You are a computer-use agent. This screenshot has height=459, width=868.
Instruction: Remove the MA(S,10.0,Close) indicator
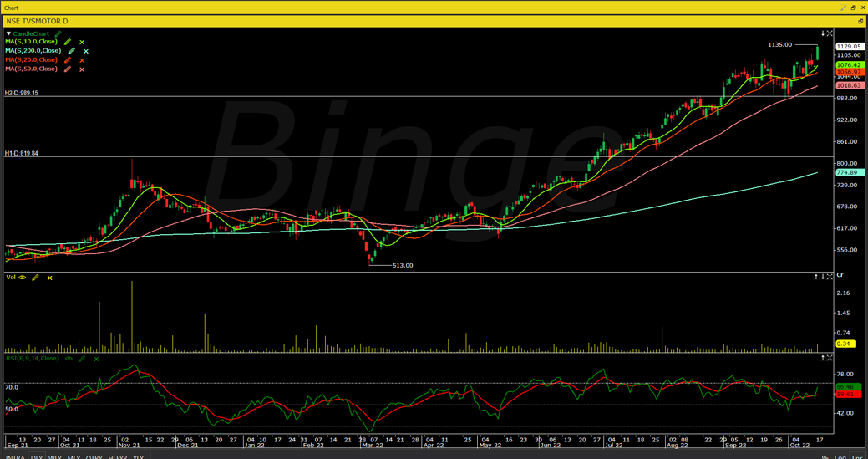pos(81,42)
